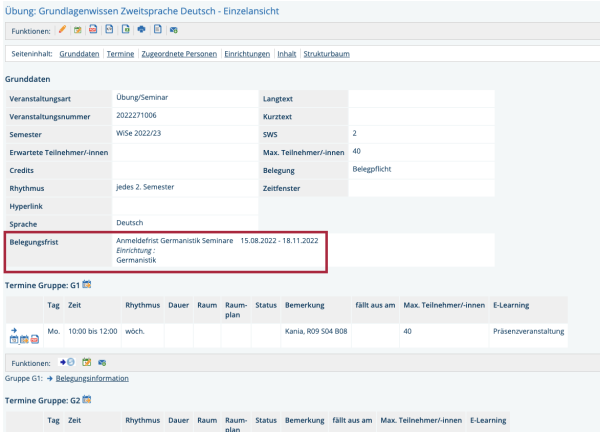
Task: Click the pencil edit icon in Funktionen
Action: coord(63,31)
